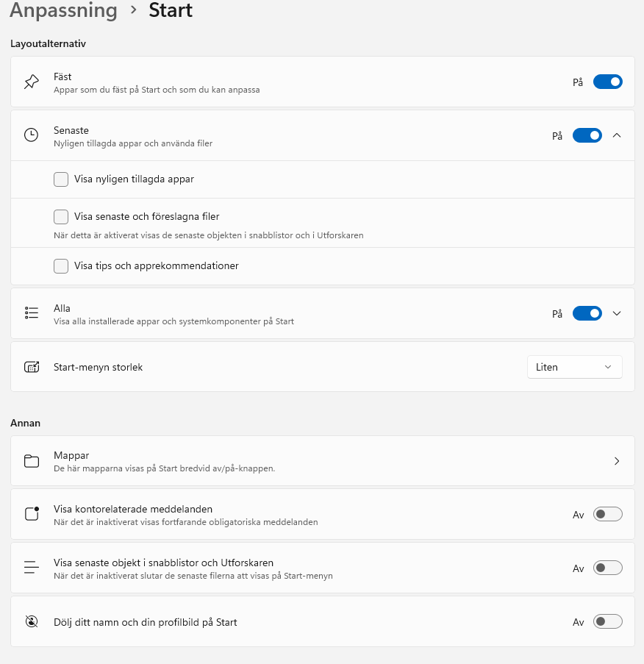This screenshot has width=644, height=664.
Task: Go back to Anpassning breadcrumb
Action: (x=63, y=10)
